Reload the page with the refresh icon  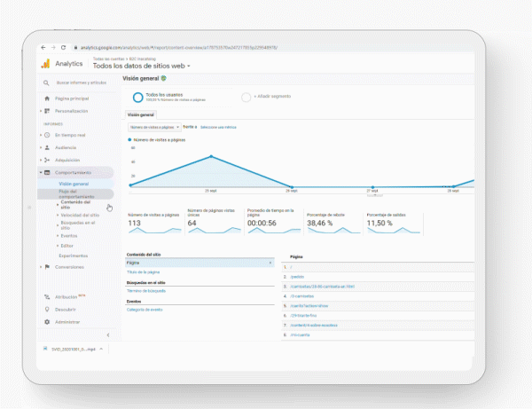click(x=63, y=48)
